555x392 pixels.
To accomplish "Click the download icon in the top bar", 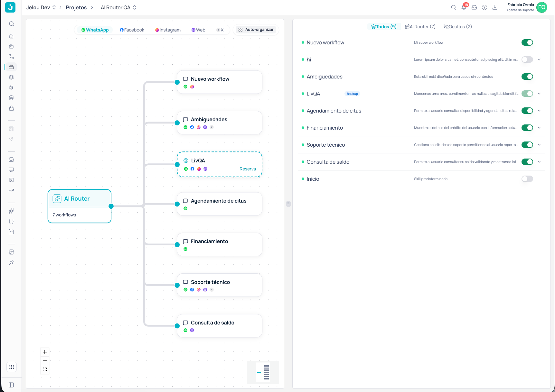I will tap(495, 7).
